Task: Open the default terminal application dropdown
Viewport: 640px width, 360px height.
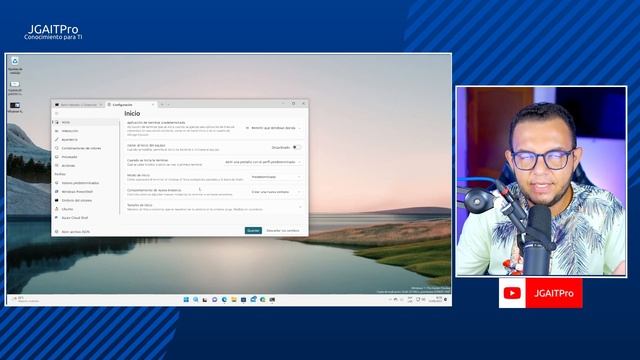Action: pyautogui.click(x=273, y=128)
